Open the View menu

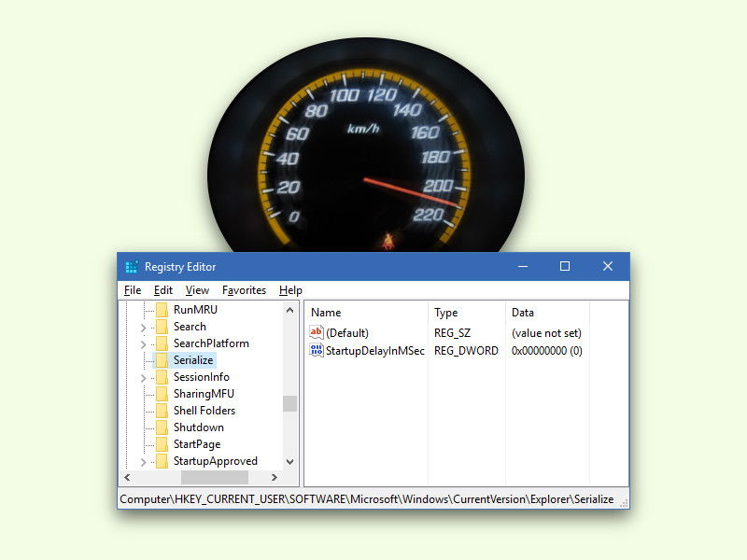click(x=197, y=290)
